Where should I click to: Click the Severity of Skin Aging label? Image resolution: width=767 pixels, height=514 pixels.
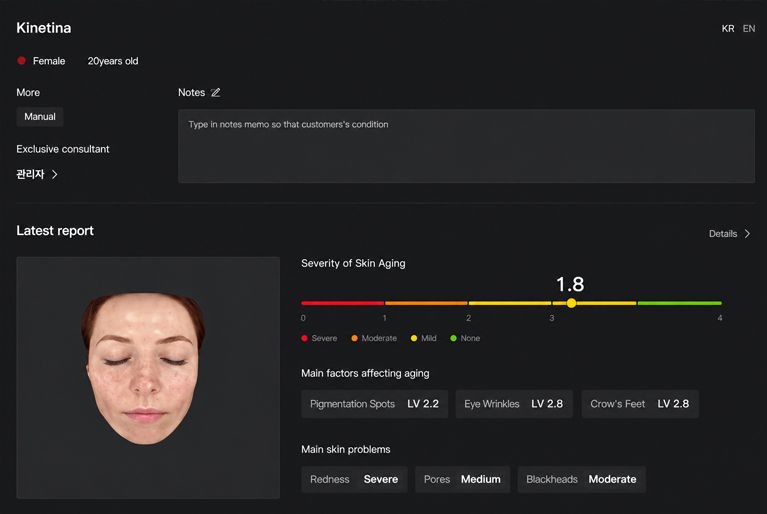click(x=353, y=264)
